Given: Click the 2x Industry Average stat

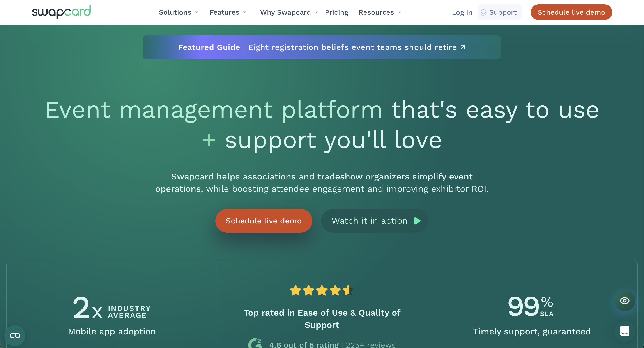Looking at the screenshot, I should [112, 307].
